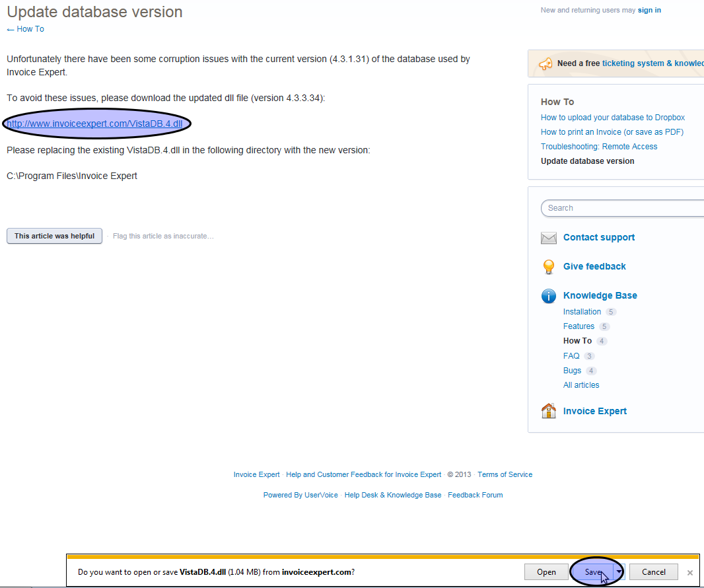Save the VistaDB.4.dll download
This screenshot has width=704, height=588.
pyautogui.click(x=592, y=572)
